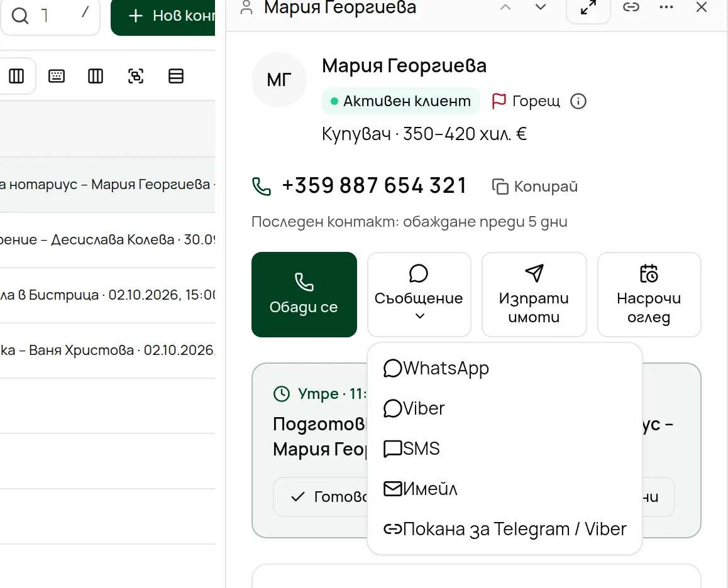Viewport: 728px width, 588px height.
Task: Click phone number +359 887 654 321
Action: click(x=374, y=186)
